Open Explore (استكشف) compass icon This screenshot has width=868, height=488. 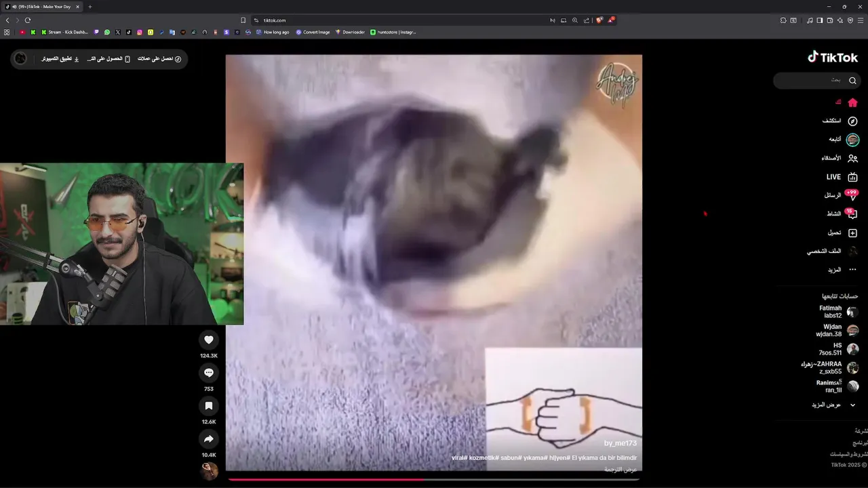[852, 121]
